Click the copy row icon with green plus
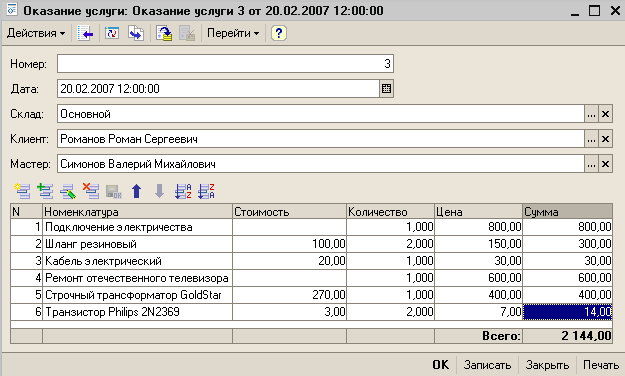This screenshot has width=625, height=376. click(45, 191)
